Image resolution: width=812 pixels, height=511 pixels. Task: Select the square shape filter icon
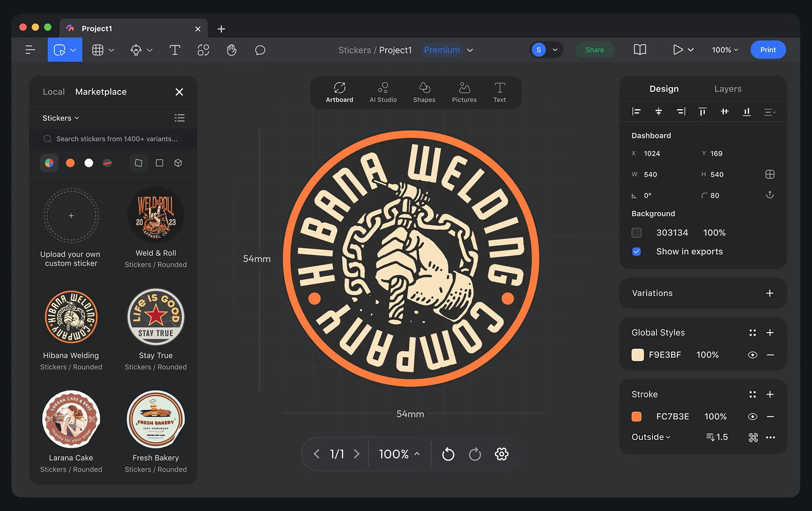tap(159, 163)
